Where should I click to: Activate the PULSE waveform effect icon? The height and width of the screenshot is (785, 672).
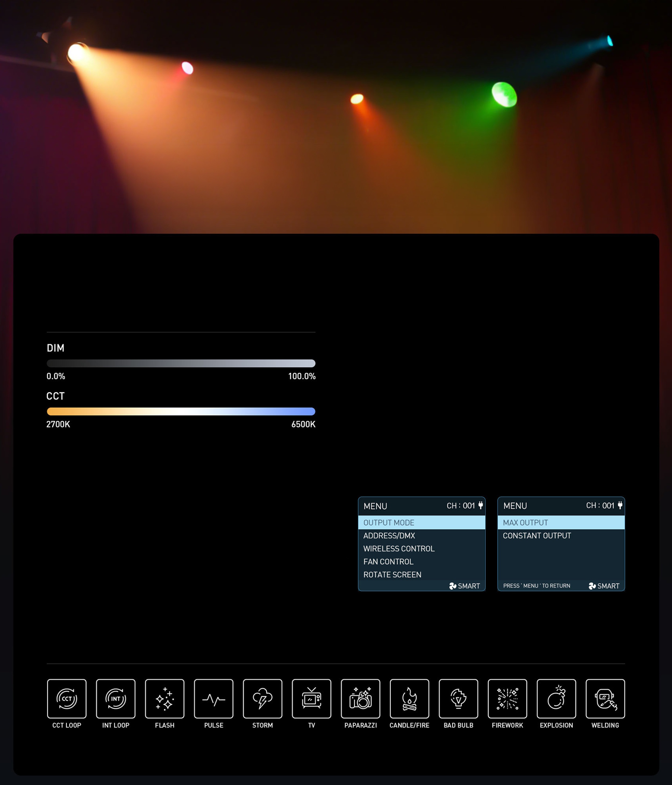pyautogui.click(x=213, y=699)
